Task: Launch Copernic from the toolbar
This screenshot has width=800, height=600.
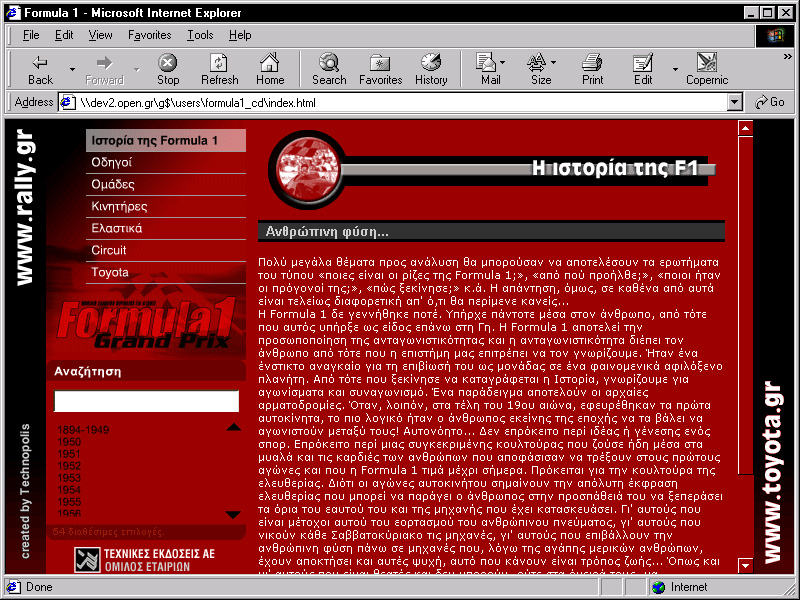Action: point(707,70)
